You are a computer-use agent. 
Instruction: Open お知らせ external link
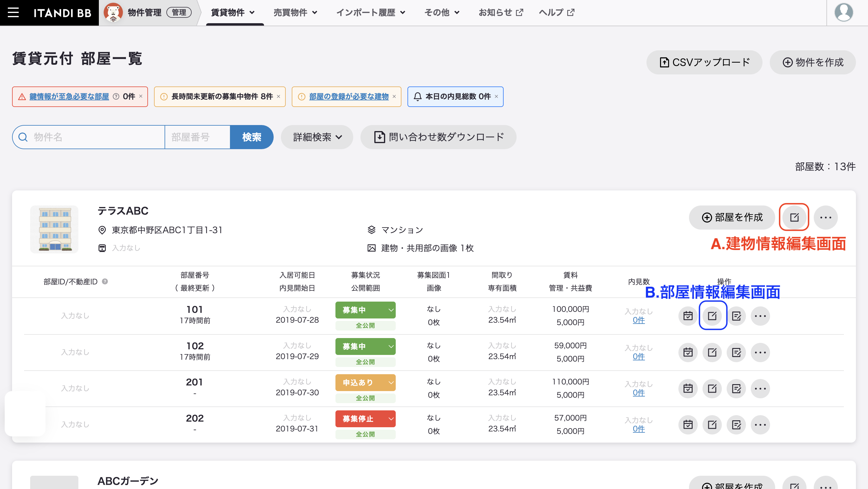(x=501, y=12)
